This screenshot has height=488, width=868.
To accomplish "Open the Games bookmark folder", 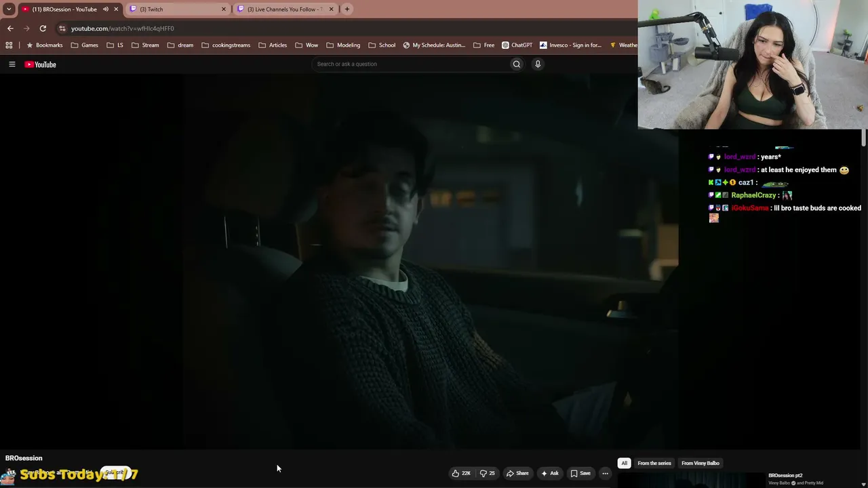I will click(x=85, y=45).
